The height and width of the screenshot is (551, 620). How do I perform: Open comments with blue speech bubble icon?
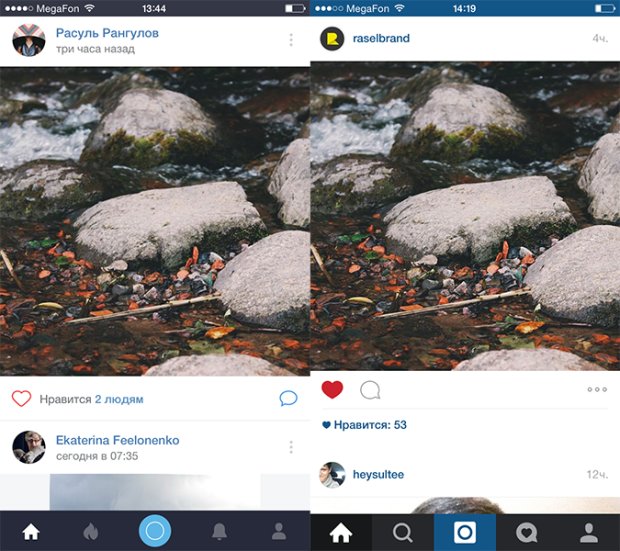(x=288, y=398)
